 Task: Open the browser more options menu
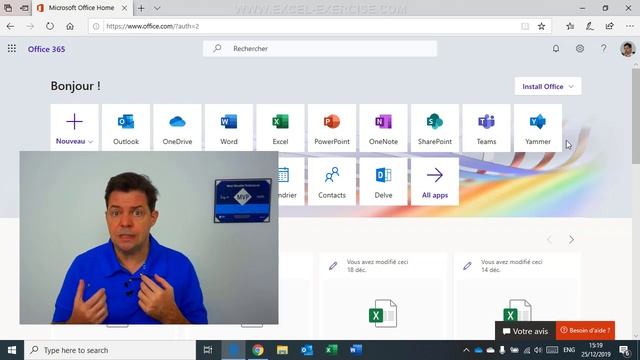click(x=630, y=26)
